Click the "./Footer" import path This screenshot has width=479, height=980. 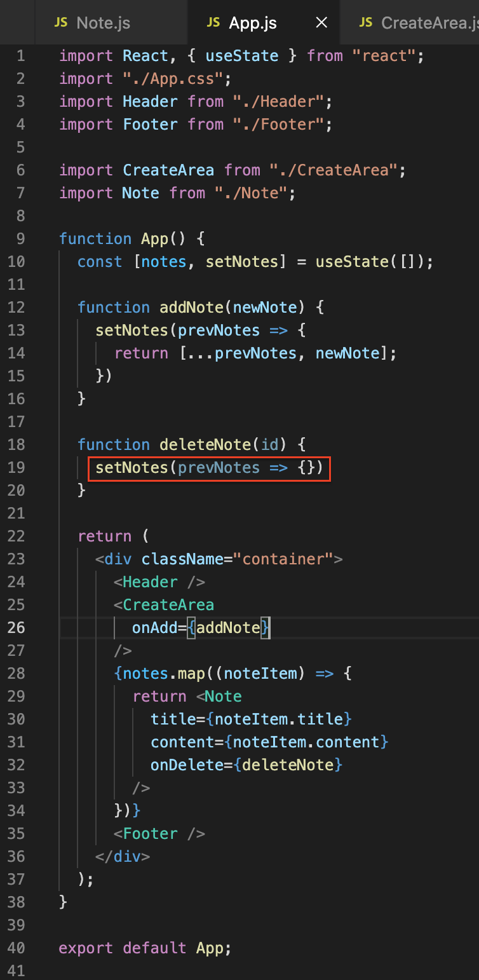point(278,124)
